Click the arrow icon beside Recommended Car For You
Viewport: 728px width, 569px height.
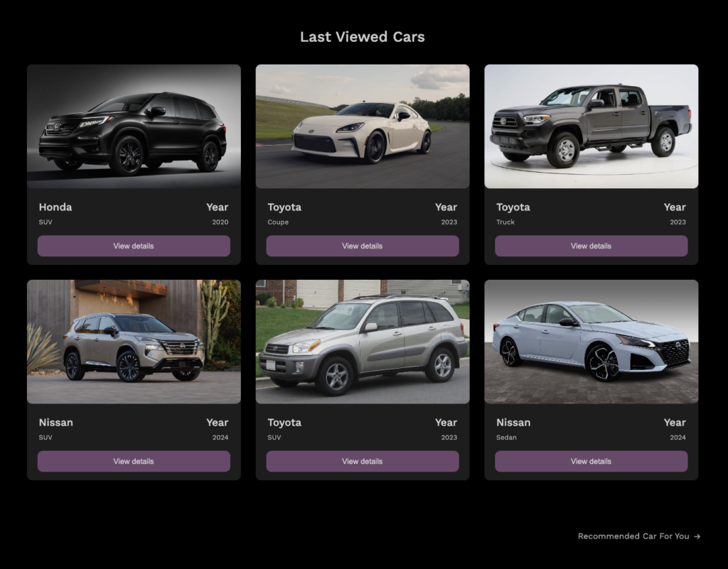tap(697, 536)
